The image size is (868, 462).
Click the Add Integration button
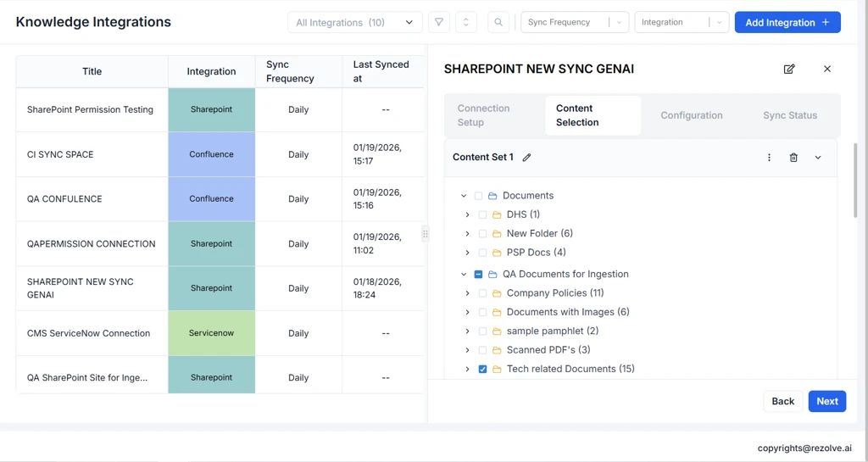pos(787,23)
